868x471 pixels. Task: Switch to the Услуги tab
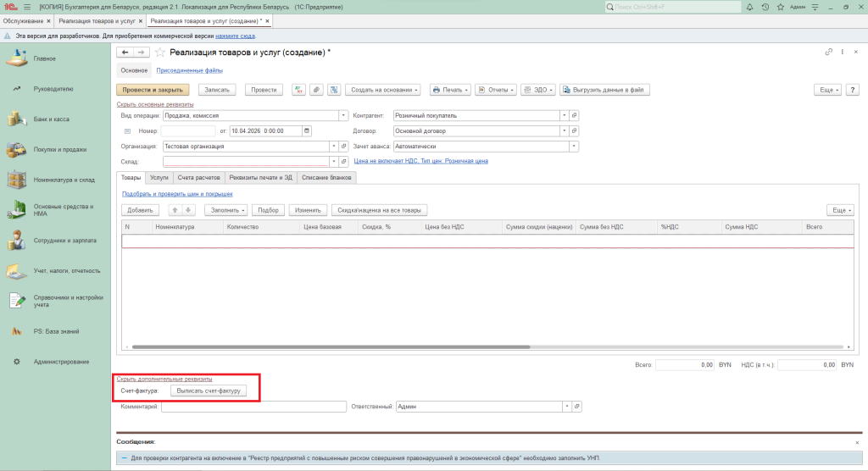pos(159,178)
